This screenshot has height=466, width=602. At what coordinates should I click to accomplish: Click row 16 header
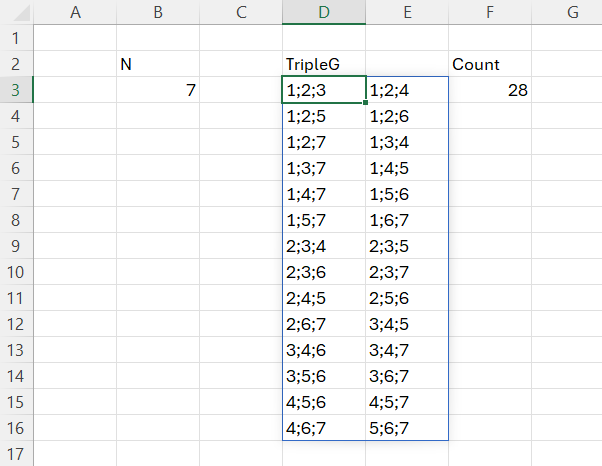click(16, 428)
